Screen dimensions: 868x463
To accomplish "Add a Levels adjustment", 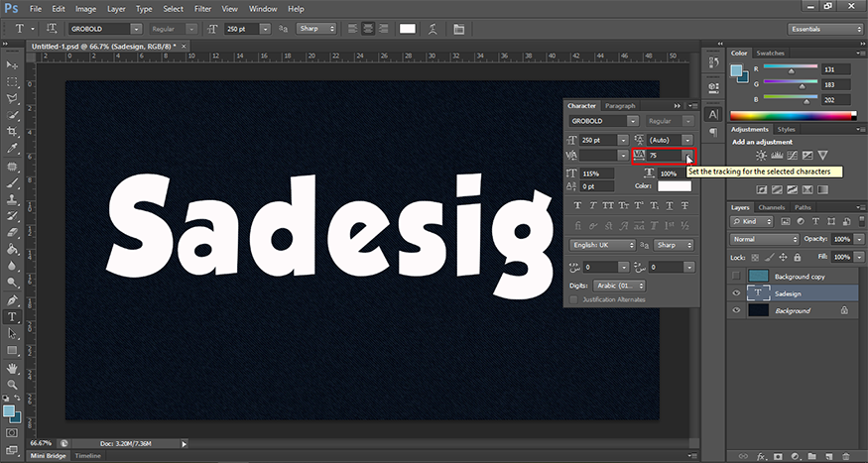I will pyautogui.click(x=777, y=156).
